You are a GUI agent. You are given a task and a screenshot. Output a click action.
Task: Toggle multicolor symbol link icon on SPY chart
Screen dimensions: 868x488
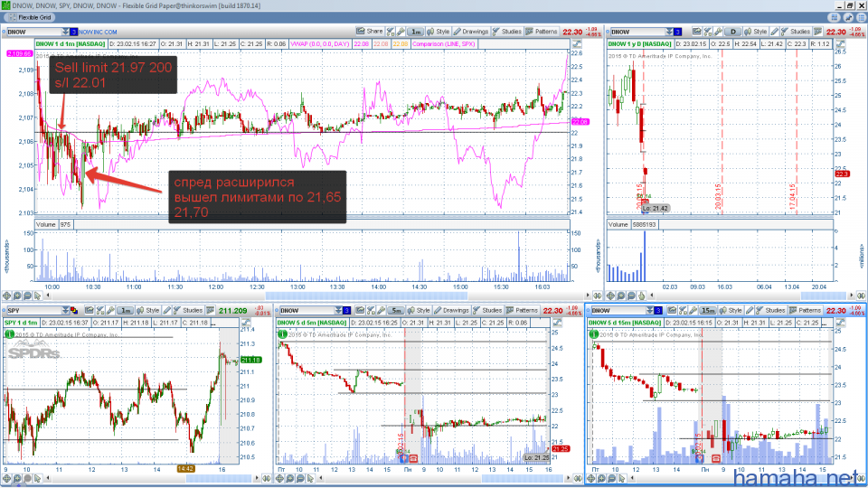pyautogui.click(x=73, y=310)
